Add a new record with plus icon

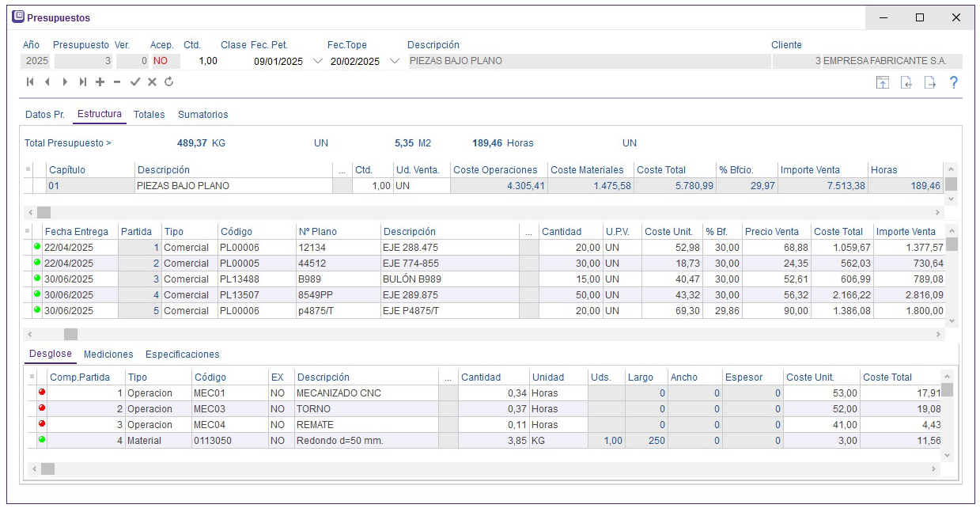point(100,82)
